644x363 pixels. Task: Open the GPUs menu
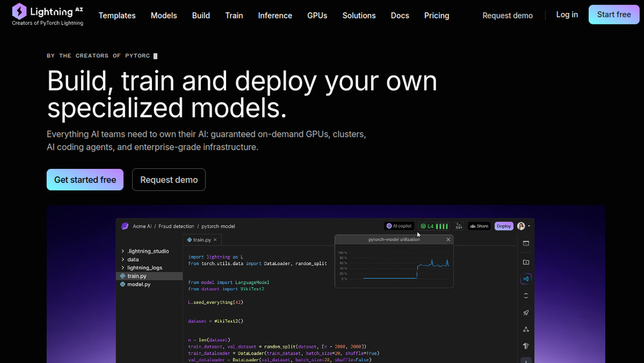click(x=317, y=15)
